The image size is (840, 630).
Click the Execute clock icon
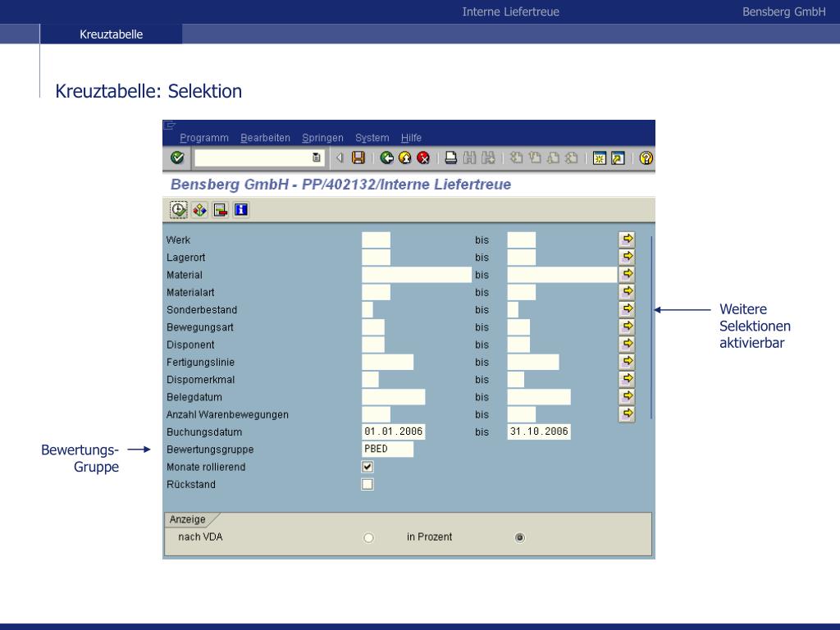178,209
